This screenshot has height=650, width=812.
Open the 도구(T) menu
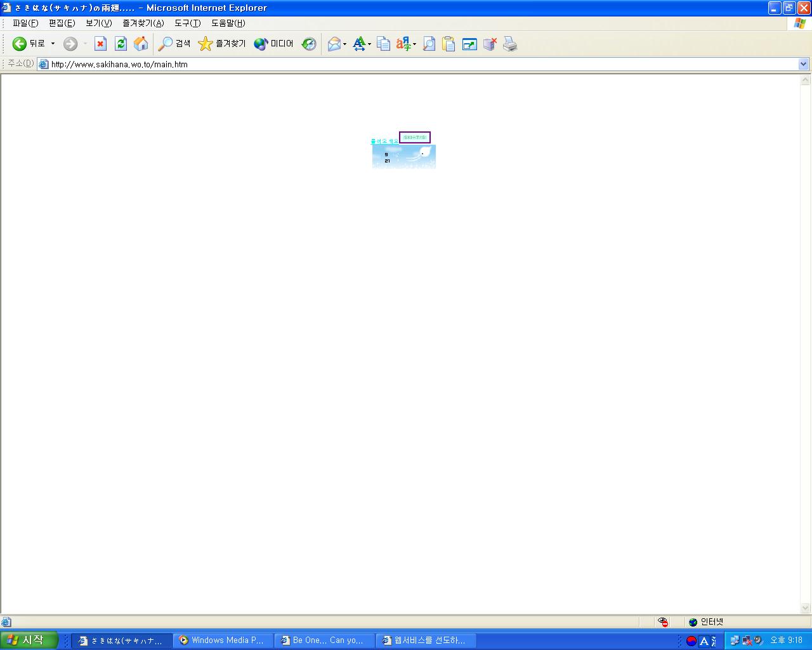pyautogui.click(x=187, y=23)
